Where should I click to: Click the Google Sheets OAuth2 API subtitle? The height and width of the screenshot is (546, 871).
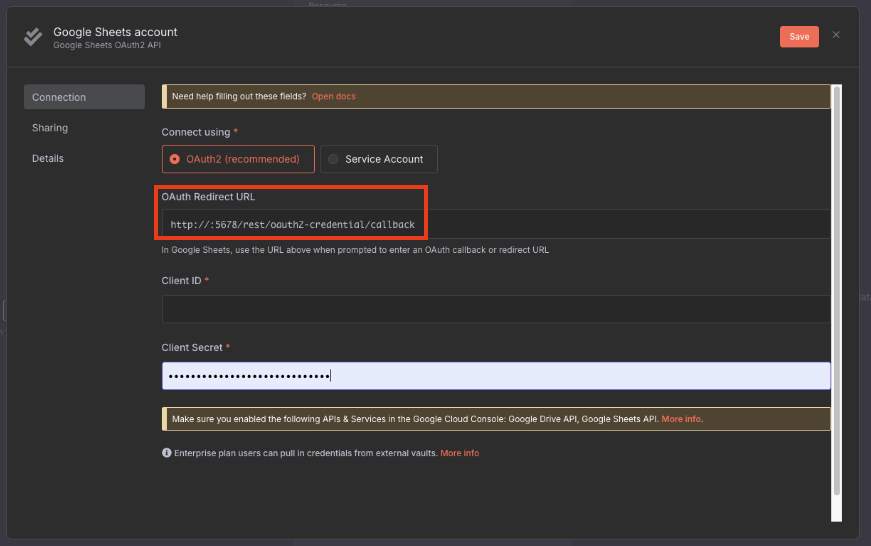pyautogui.click(x=107, y=45)
